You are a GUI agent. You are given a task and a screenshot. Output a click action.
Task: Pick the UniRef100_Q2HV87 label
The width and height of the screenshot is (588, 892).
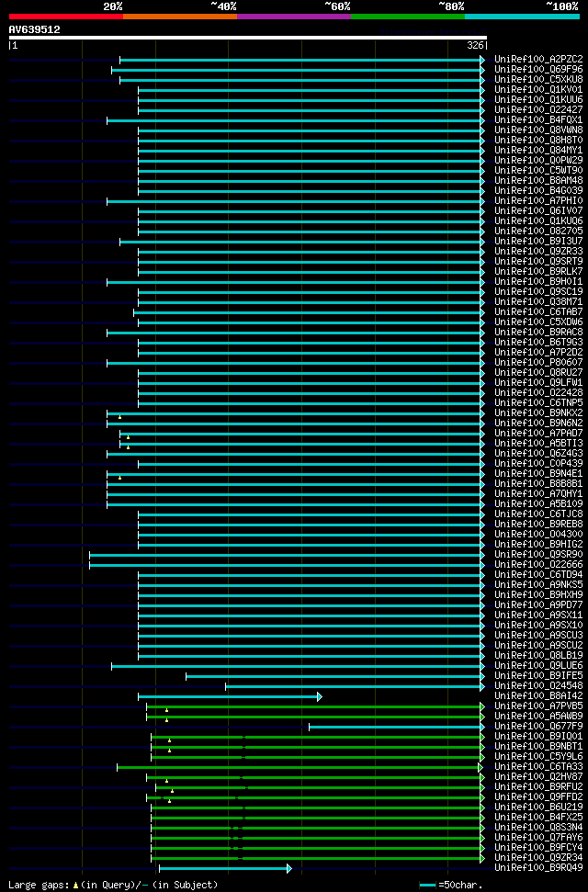(538, 777)
